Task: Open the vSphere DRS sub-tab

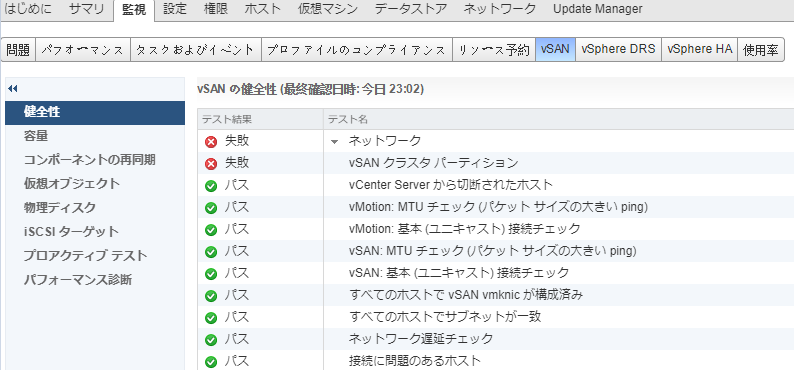Action: (618, 50)
